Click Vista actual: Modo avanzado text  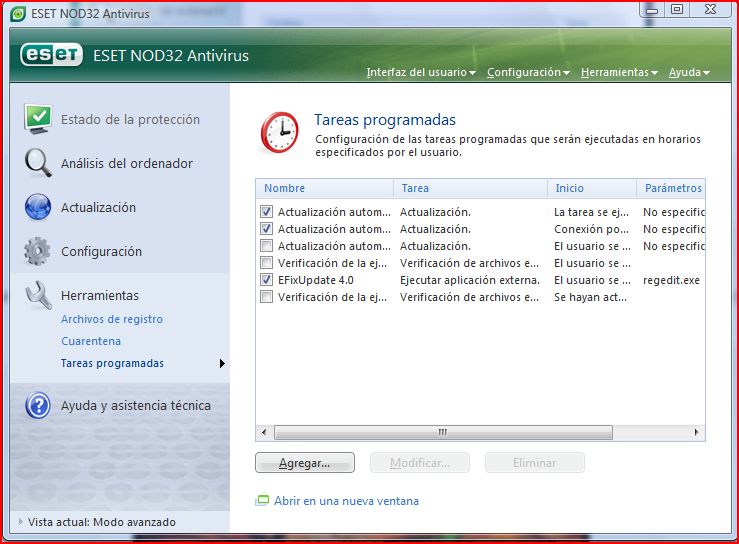[x=102, y=522]
